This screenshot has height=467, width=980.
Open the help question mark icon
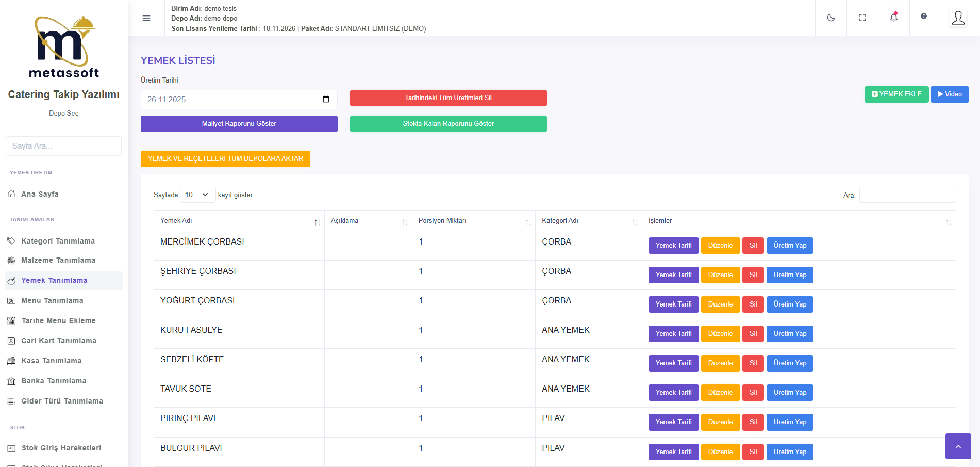click(x=924, y=17)
